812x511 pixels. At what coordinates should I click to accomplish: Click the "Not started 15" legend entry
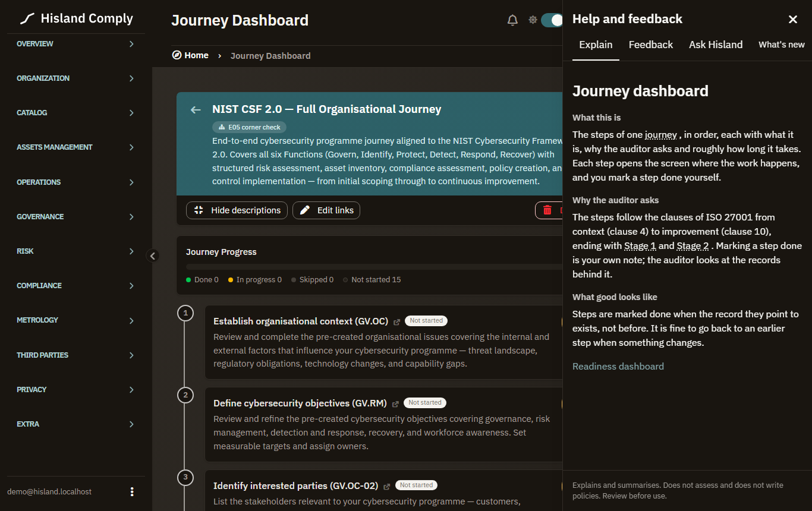point(372,280)
